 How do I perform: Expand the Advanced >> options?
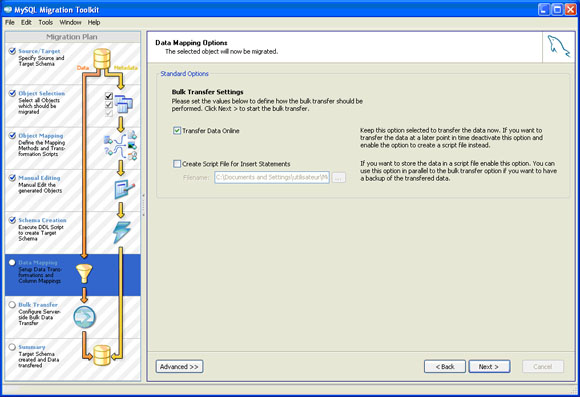[179, 367]
